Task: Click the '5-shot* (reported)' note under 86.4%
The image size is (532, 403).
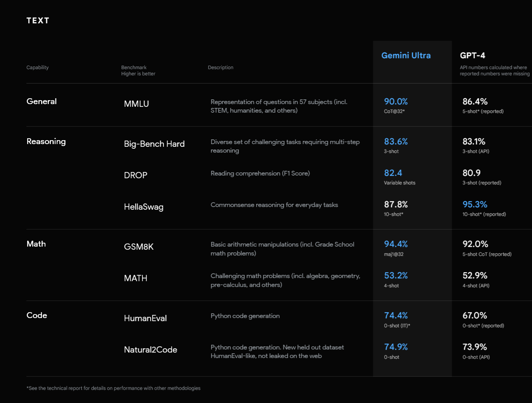Action: 483,111
